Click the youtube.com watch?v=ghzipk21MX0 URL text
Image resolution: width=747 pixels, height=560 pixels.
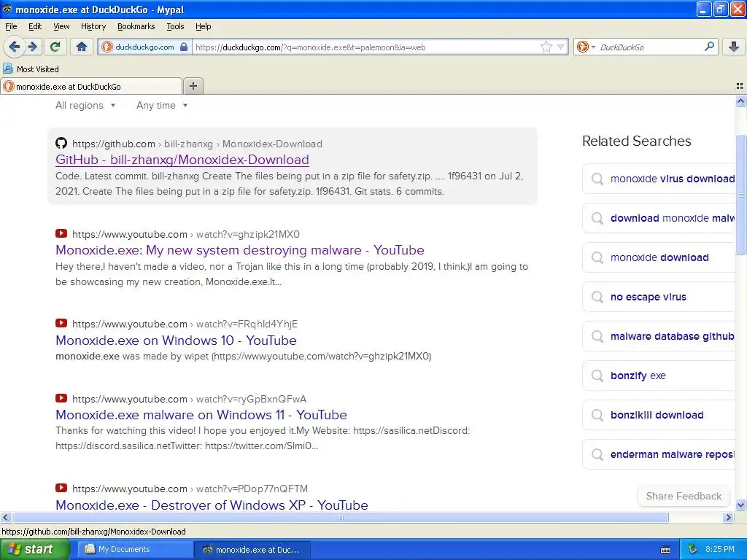(186, 234)
